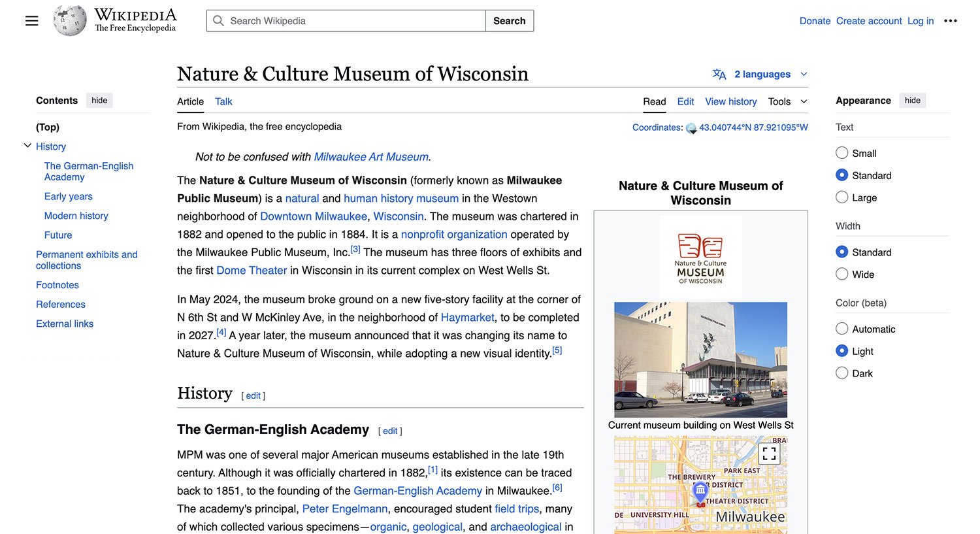
Task: Open the Edit tab
Action: tap(685, 101)
